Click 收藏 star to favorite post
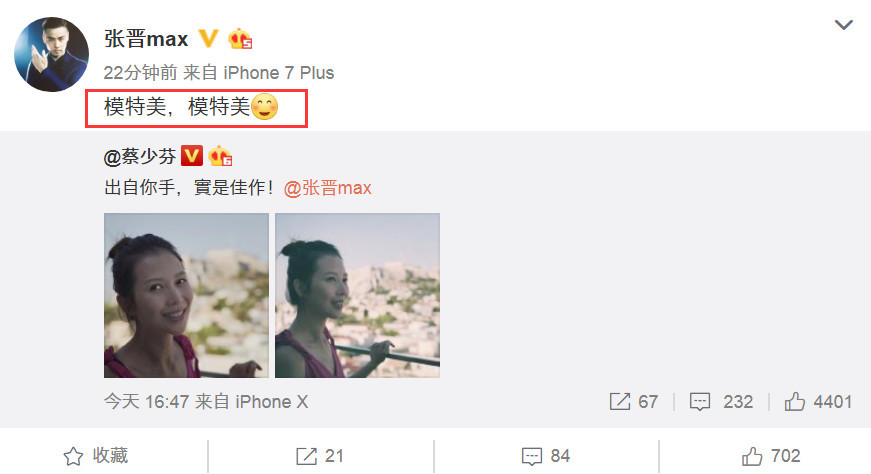This screenshot has height=474, width=871. [96, 456]
